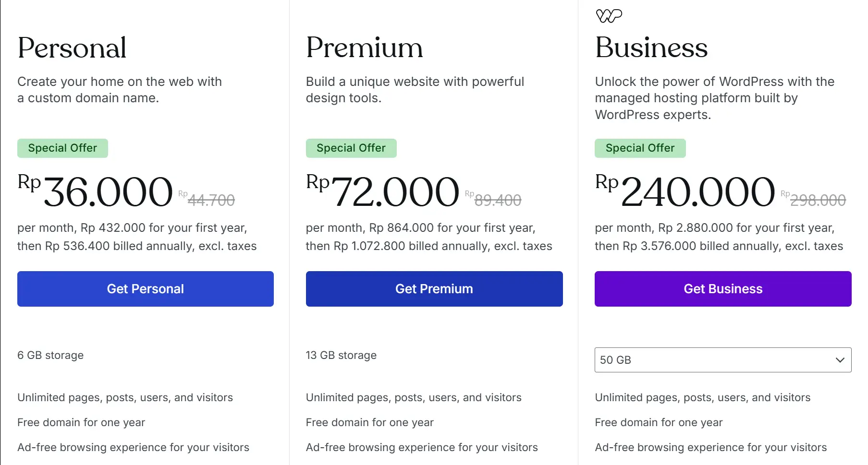
Task: Click the 6 GB storage text
Action: [50, 356]
